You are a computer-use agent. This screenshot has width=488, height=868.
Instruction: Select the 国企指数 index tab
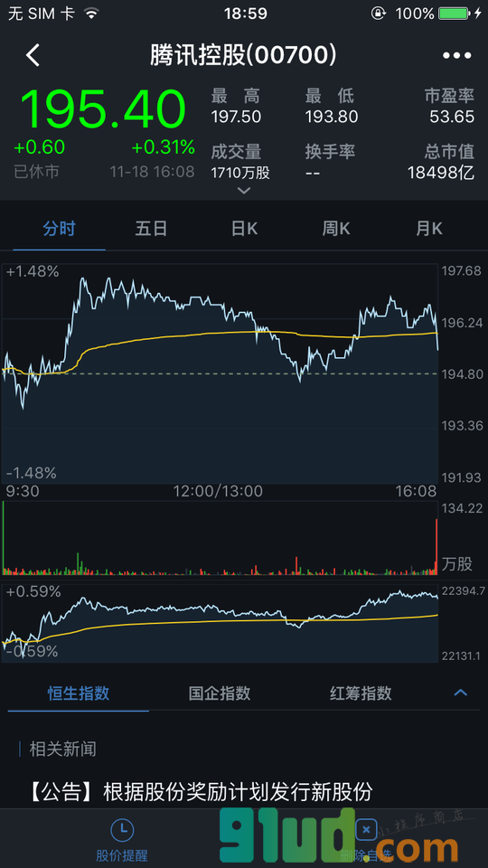220,693
